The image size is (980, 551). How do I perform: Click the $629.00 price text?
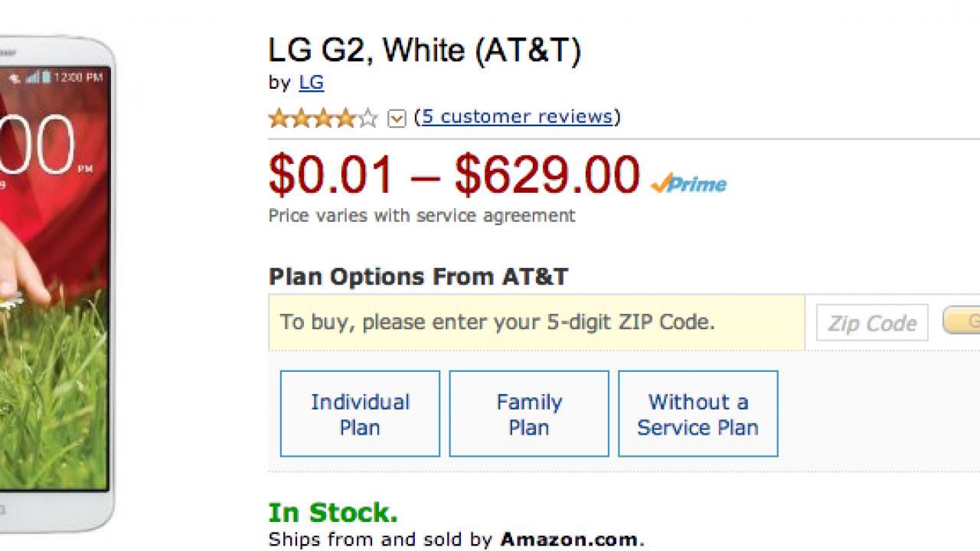coord(547,176)
